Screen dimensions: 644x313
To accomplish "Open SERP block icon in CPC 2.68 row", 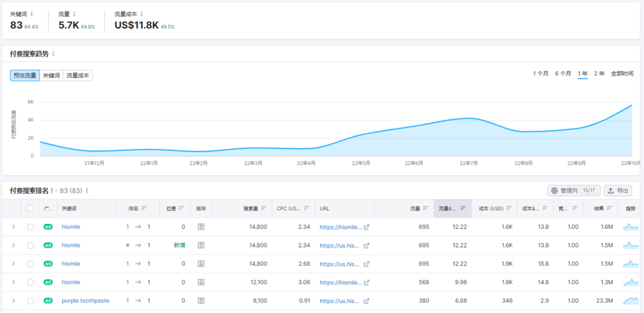I will (x=201, y=264).
